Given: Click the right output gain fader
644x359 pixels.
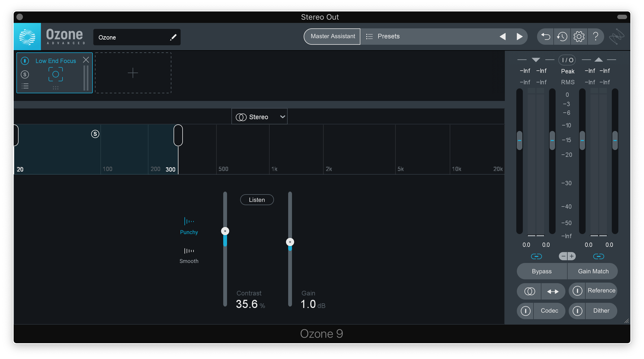Looking at the screenshot, I should tap(615, 140).
